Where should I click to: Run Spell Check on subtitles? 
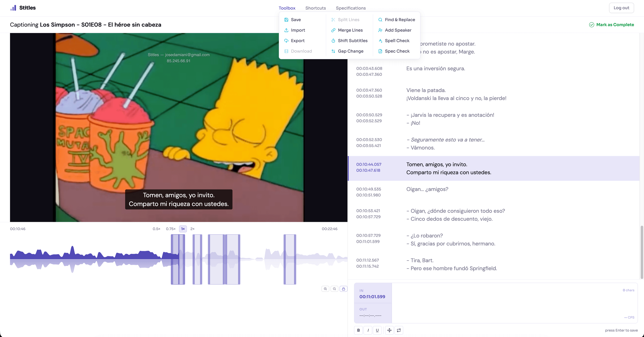[394, 41]
